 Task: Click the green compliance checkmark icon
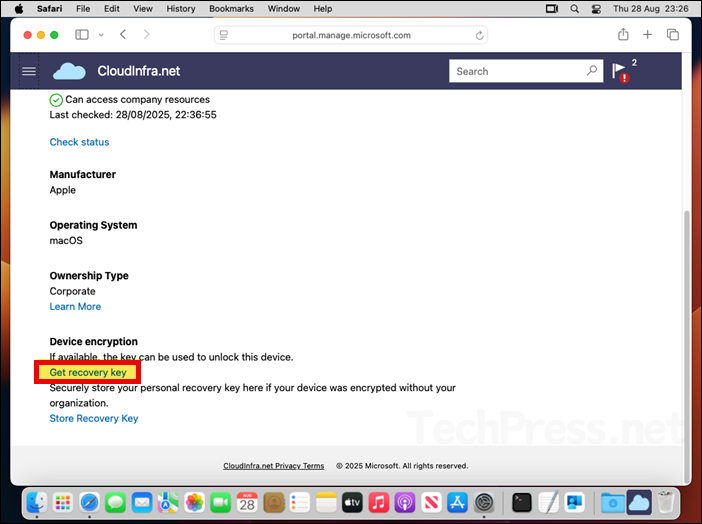click(56, 100)
